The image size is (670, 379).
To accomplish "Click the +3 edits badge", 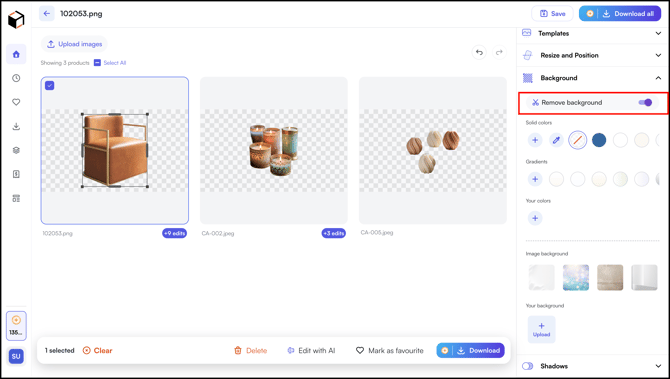I will [x=334, y=233].
